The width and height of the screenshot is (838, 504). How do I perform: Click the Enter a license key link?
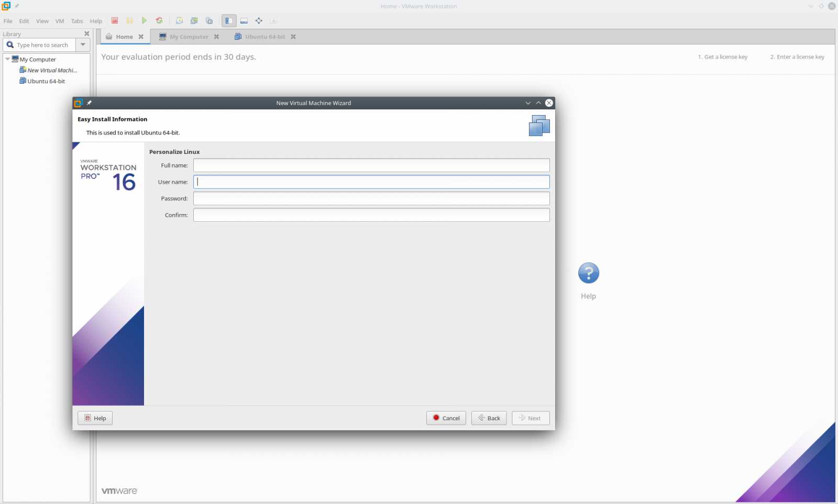pos(797,57)
